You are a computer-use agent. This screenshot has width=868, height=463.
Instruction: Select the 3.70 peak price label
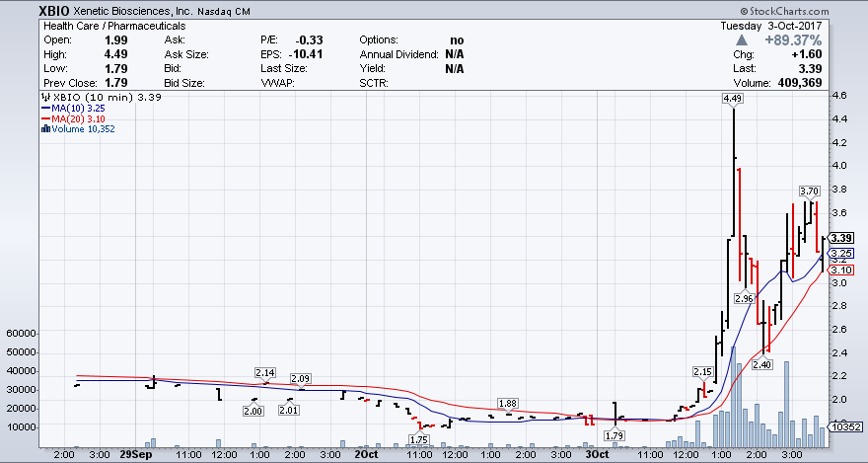(809, 191)
